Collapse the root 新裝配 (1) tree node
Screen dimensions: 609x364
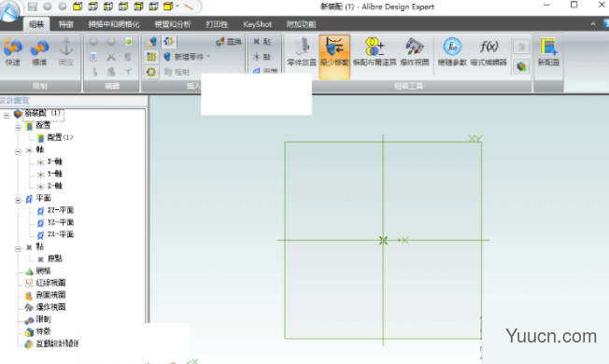(7, 115)
